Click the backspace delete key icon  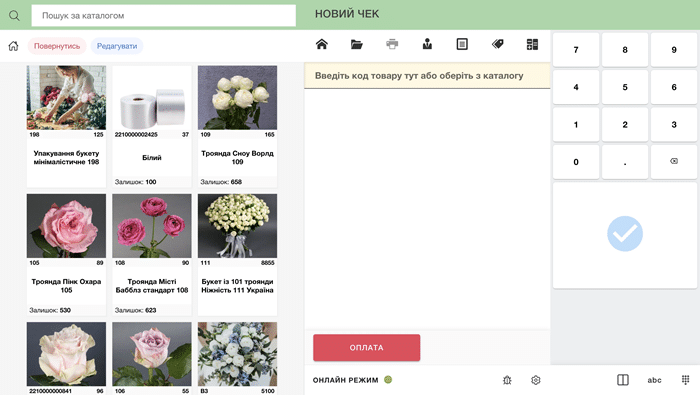click(x=674, y=162)
